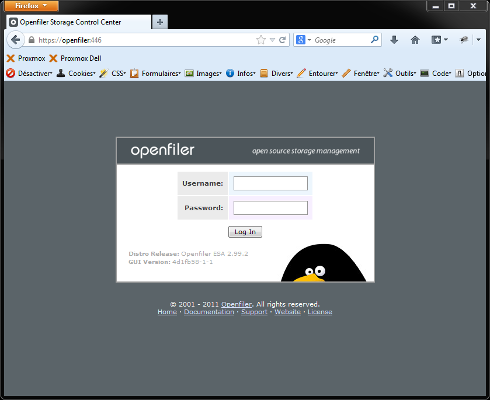Open a new tab with the plus button

point(160,22)
